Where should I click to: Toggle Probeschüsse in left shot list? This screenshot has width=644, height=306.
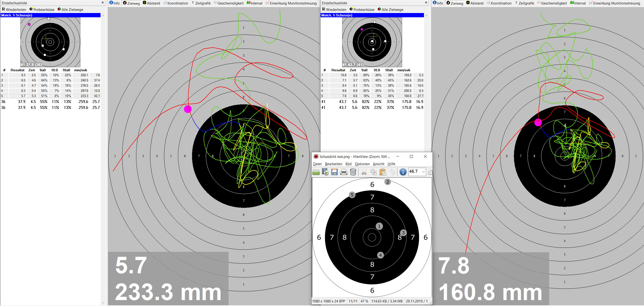[x=41, y=9]
